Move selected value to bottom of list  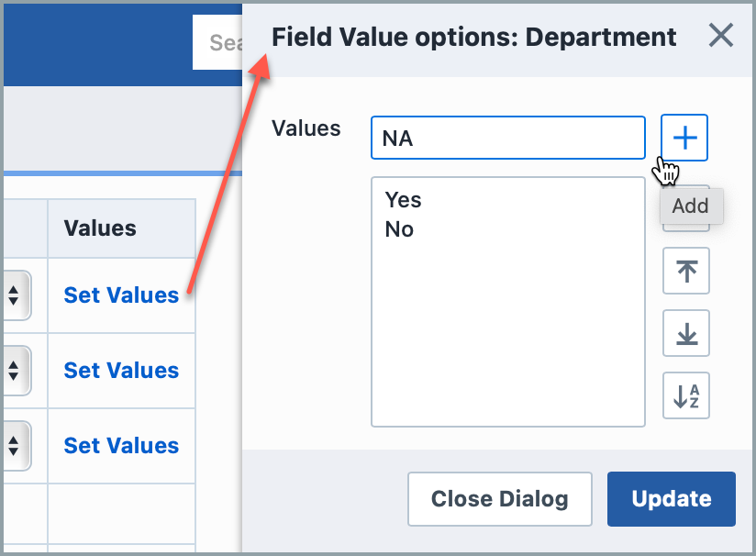[x=685, y=333]
